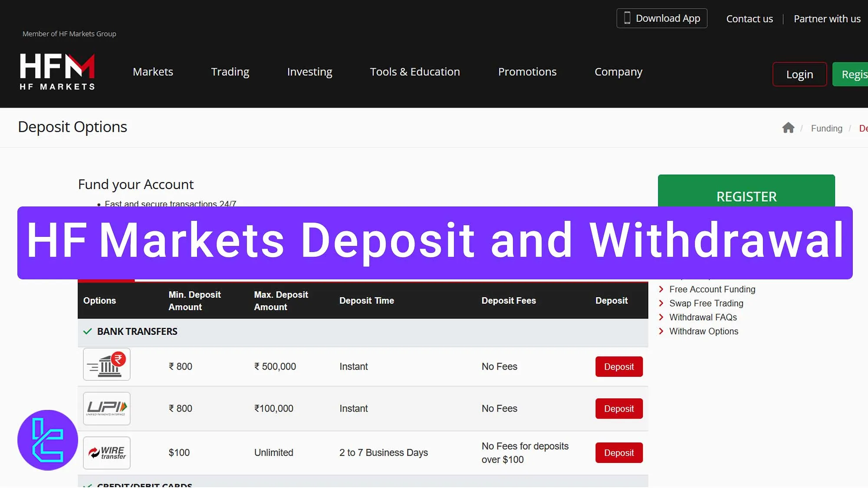Viewport: 868px width, 488px height.
Task: Click the HFM HF Markets logo
Action: pos(57,72)
